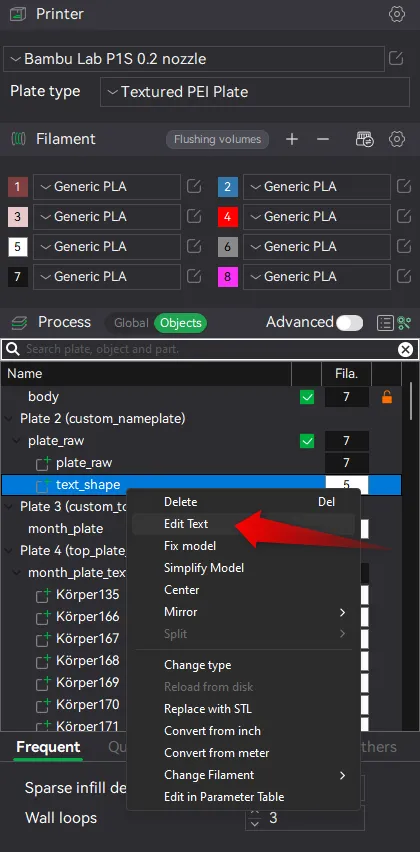Toggle the Advanced mode switch
The image size is (420, 852).
[x=349, y=323]
